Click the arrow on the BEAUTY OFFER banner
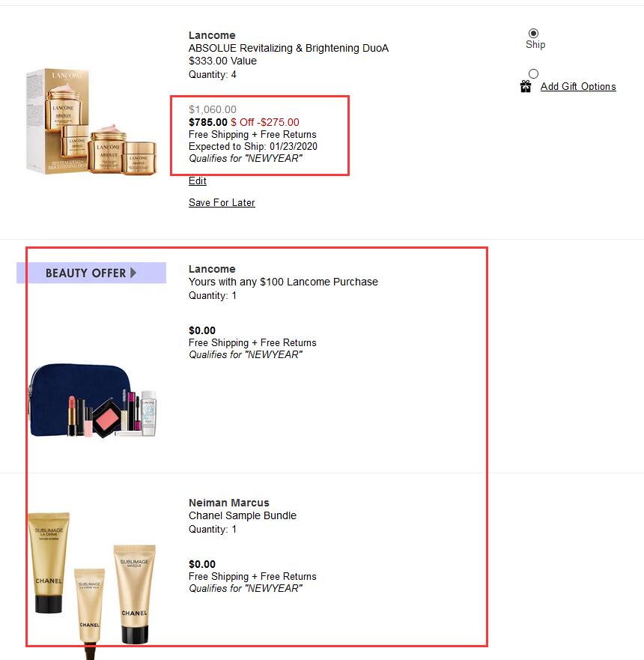The image size is (644, 660). coord(133,273)
